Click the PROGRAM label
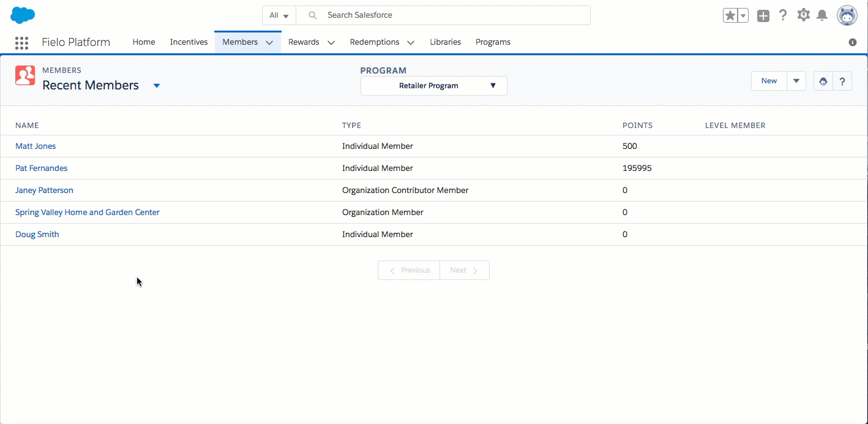The image size is (868, 424). click(383, 70)
